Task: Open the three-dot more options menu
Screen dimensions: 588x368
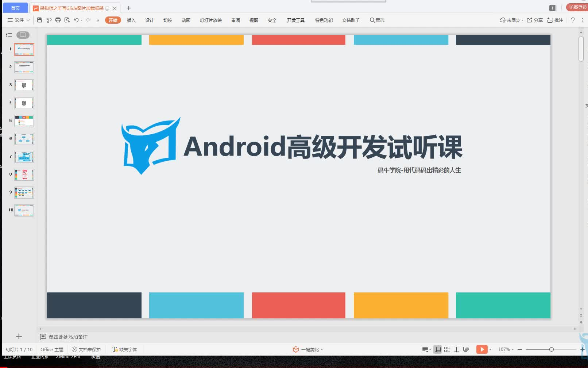Action: (583, 20)
